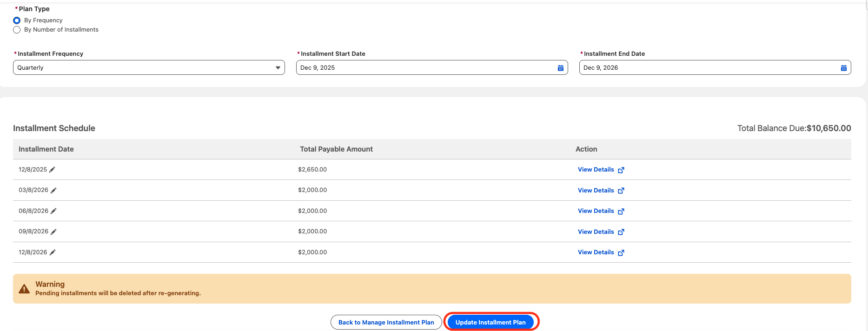
Task: Select By Number of Installments option
Action: [x=17, y=30]
